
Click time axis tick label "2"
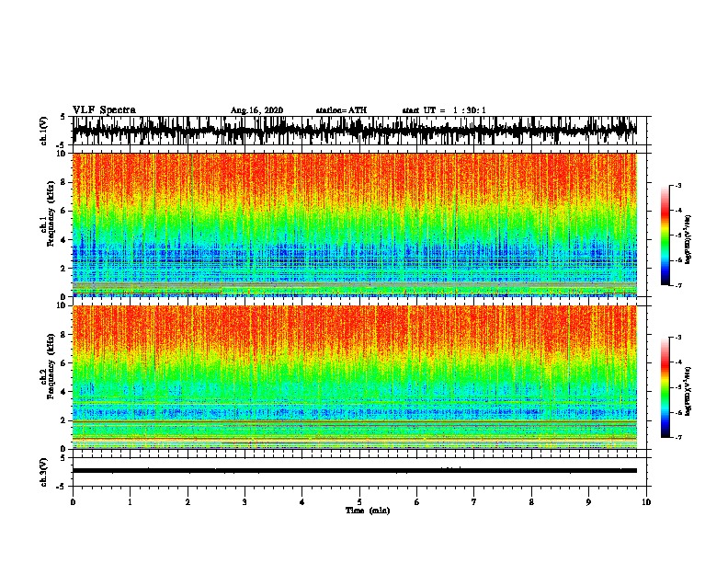click(x=188, y=502)
